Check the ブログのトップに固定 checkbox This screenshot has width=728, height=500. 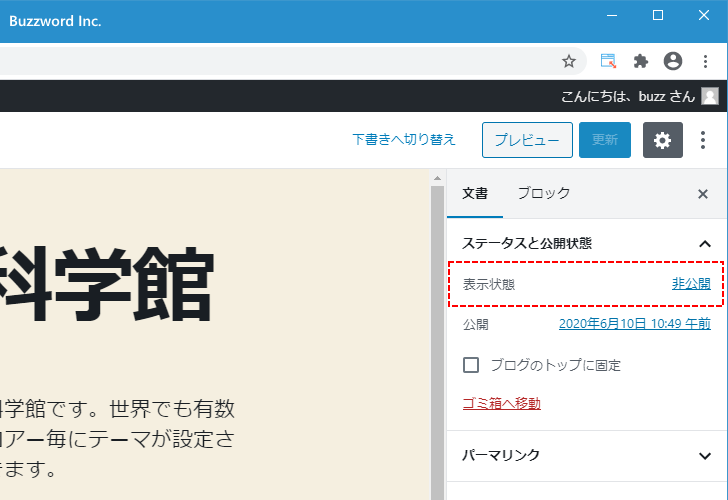coord(471,365)
